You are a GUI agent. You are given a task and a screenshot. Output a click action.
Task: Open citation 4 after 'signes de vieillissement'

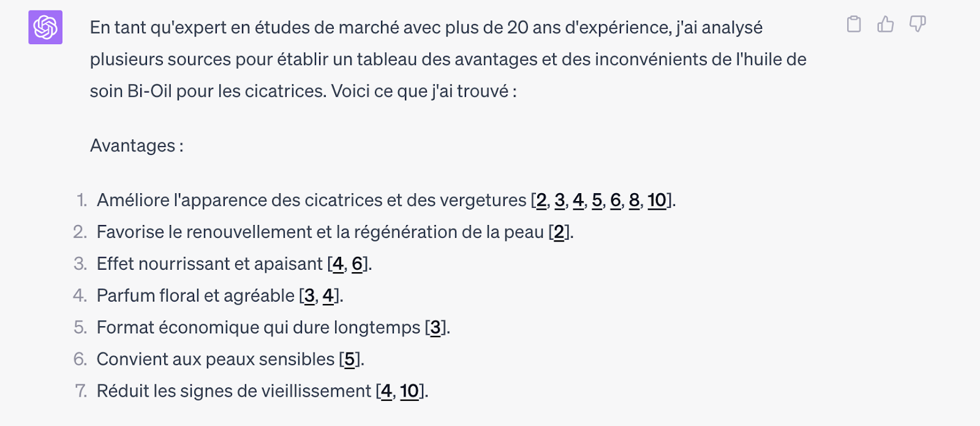click(386, 392)
